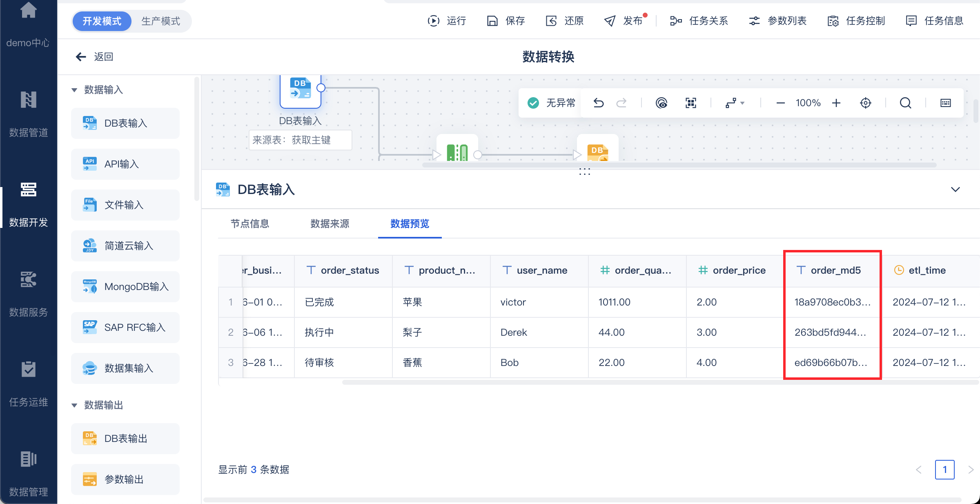Collapse the DB表输入 panel with chevron

click(955, 190)
